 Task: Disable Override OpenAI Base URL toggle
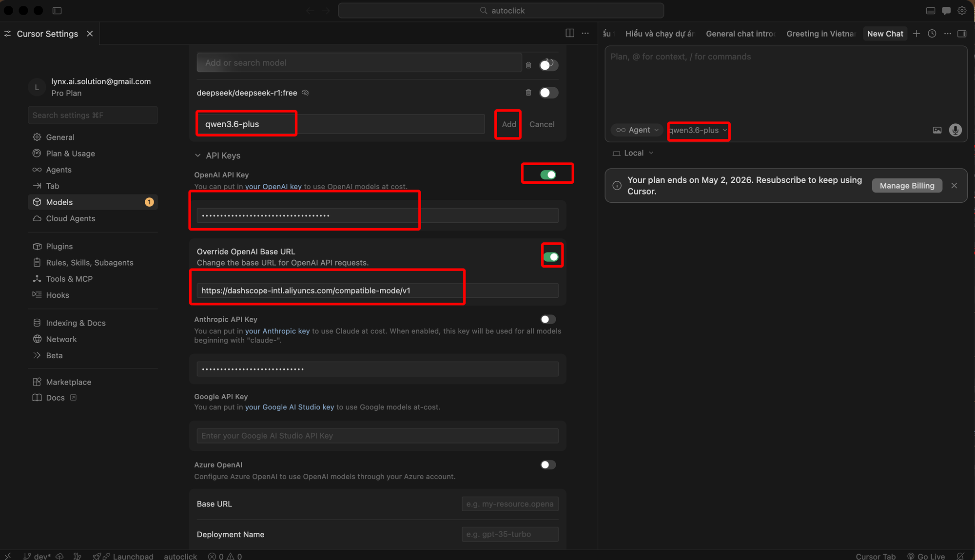[551, 257]
